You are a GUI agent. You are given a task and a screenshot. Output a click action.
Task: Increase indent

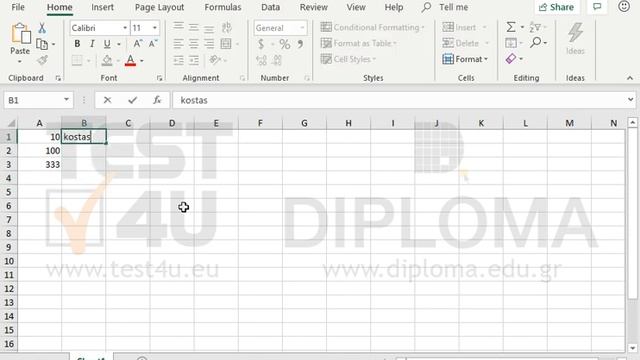click(x=193, y=60)
